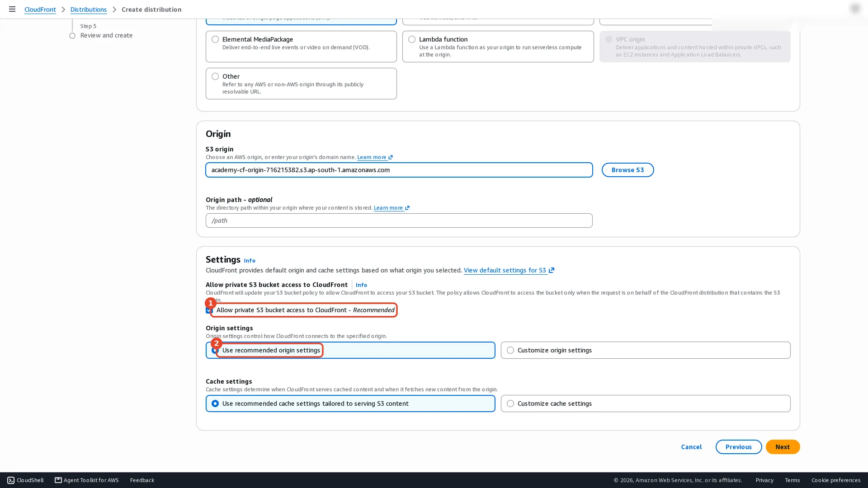Click Review and create step
Viewport: 868px width, 488px height.
[106, 35]
